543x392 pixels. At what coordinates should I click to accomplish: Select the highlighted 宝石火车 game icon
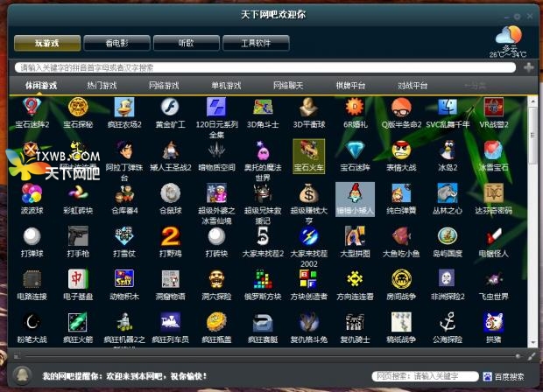309,156
